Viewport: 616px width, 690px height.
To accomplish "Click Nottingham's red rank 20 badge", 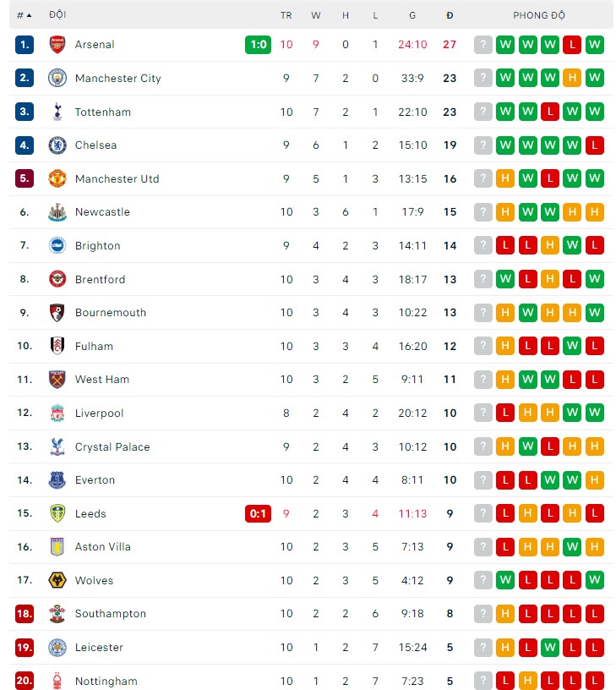I will 25,681.
